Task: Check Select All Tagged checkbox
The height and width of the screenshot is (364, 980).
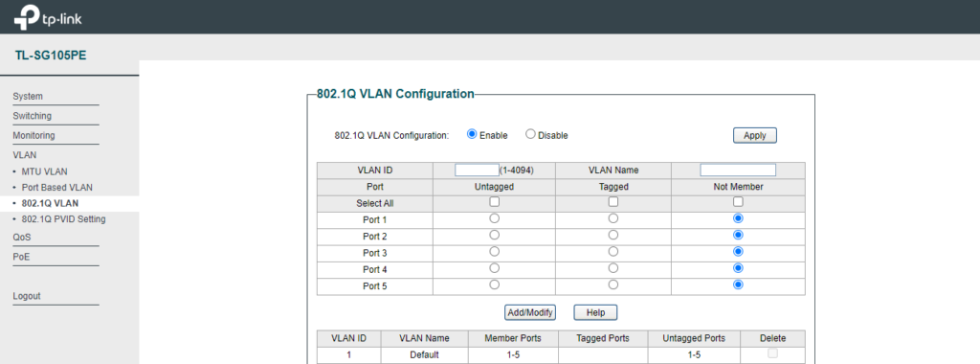Action: (x=613, y=202)
